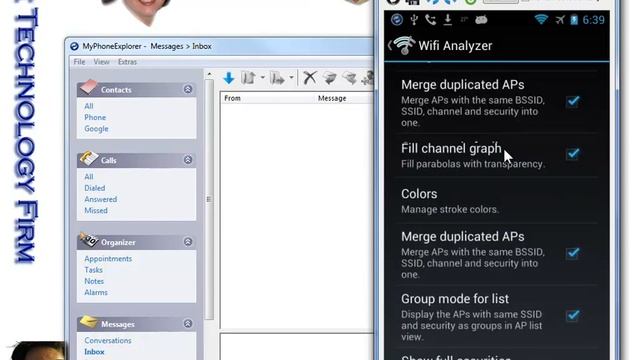Click the MyPhoneExplorer title bar app icon
The width and height of the screenshot is (640, 360).
click(74, 46)
